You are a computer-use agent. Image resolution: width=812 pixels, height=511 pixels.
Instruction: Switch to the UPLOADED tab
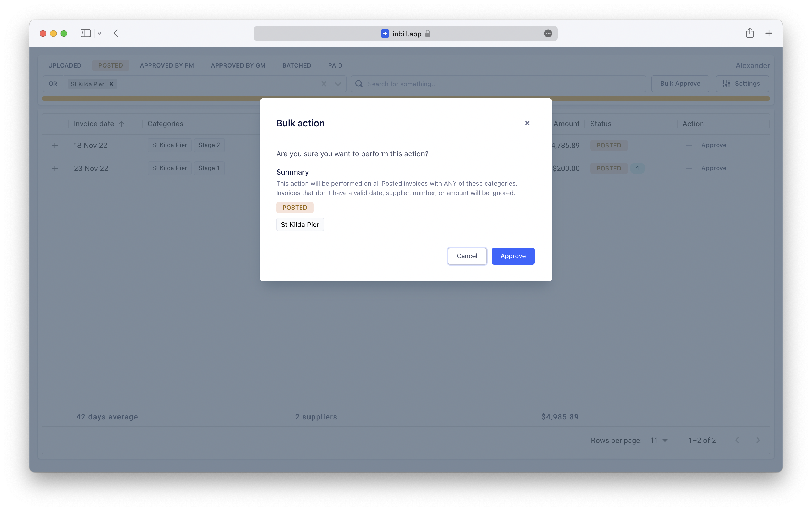point(65,65)
